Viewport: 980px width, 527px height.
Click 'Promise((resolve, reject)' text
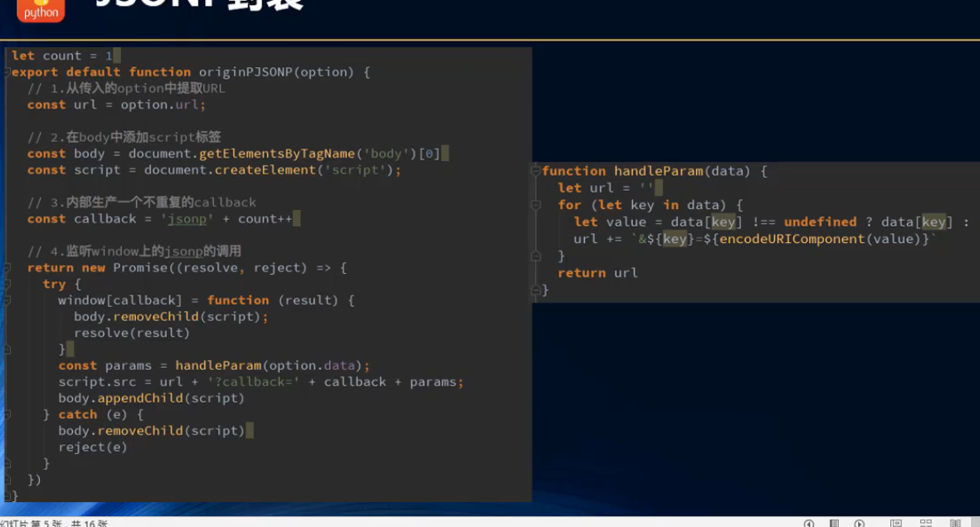pos(211,267)
